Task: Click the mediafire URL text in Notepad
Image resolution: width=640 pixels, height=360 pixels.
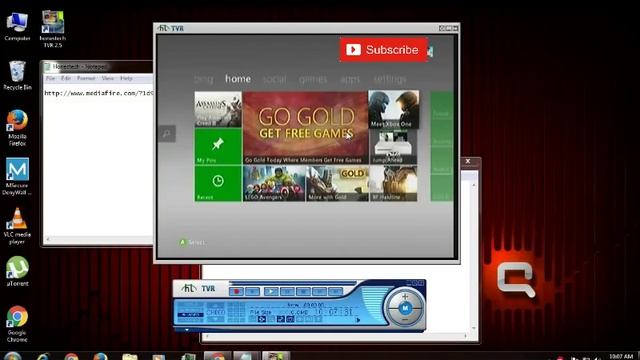Action: [x=99, y=93]
